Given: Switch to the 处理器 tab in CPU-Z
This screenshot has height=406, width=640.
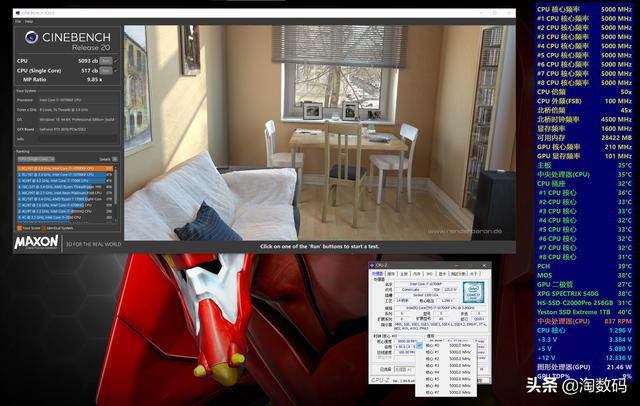Looking at the screenshot, I should (378, 273).
